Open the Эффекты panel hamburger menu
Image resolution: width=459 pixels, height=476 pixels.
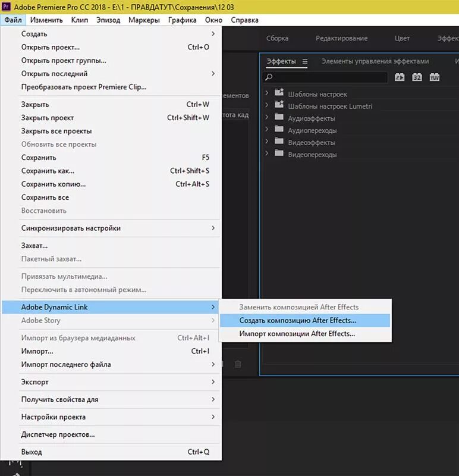coord(305,61)
